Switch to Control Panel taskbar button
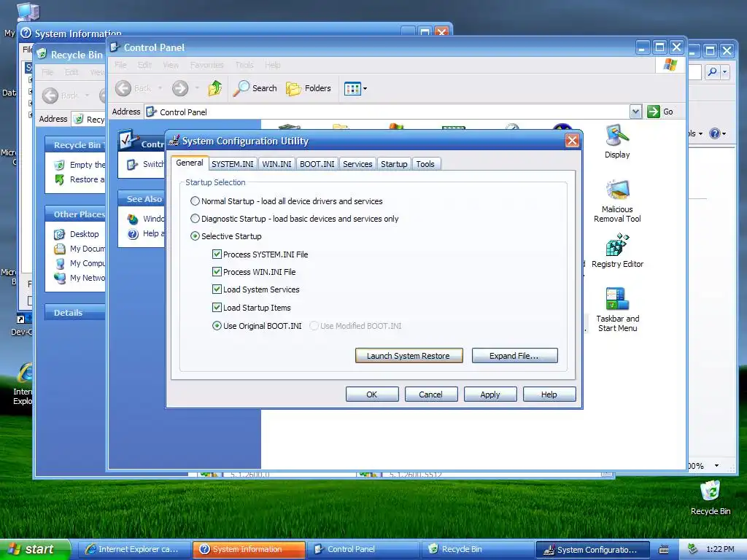The height and width of the screenshot is (560, 747). tap(363, 549)
